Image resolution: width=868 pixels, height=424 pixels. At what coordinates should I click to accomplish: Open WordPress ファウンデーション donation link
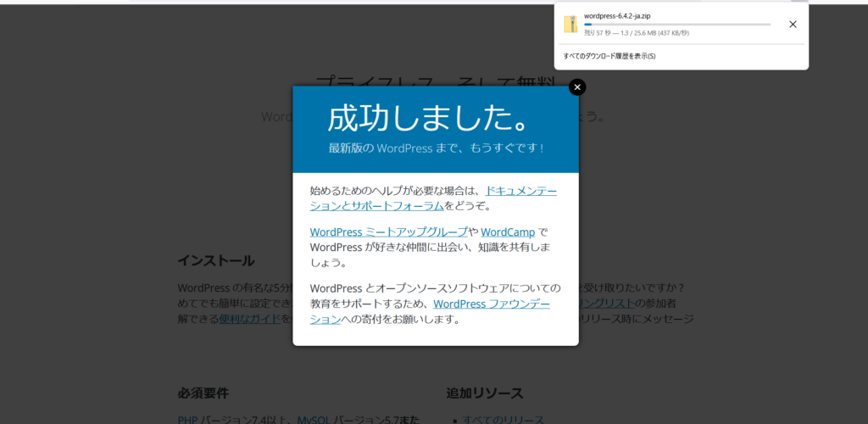click(x=430, y=311)
